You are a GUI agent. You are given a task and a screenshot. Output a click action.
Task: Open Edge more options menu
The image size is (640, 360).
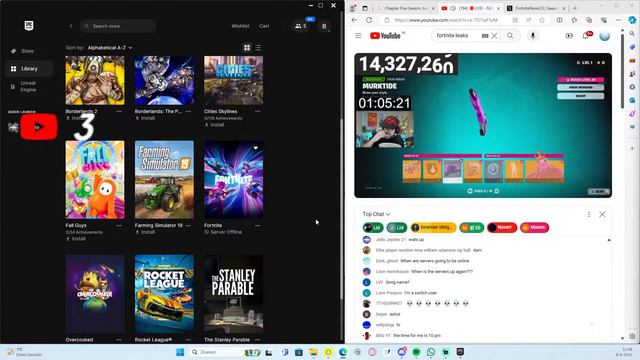(618, 20)
